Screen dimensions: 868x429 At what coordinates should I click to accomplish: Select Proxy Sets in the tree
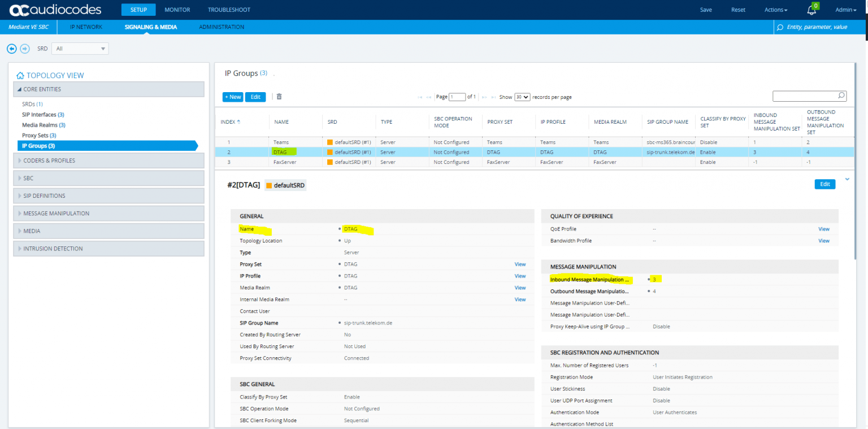coord(39,136)
